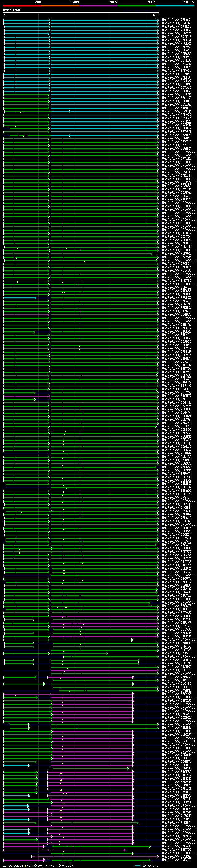The width and height of the screenshot is (197, 868).
Task: Open hit UniRef100_O64740
Action: pyautogui.click(x=176, y=23)
